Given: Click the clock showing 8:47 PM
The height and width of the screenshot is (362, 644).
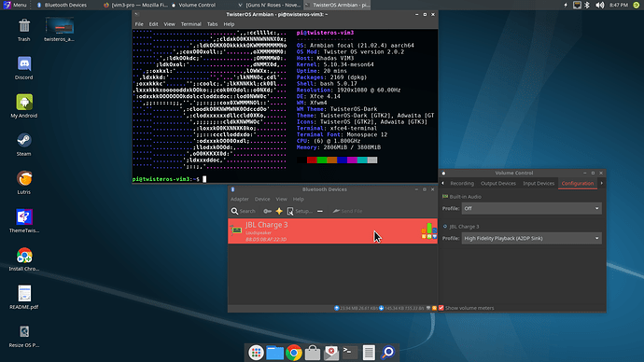Looking at the screenshot, I should [619, 5].
